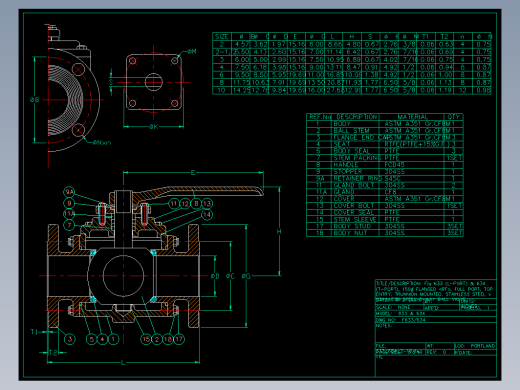Click 'STEM PACKING' in the parts list
The image size is (520, 390).
click(357, 158)
